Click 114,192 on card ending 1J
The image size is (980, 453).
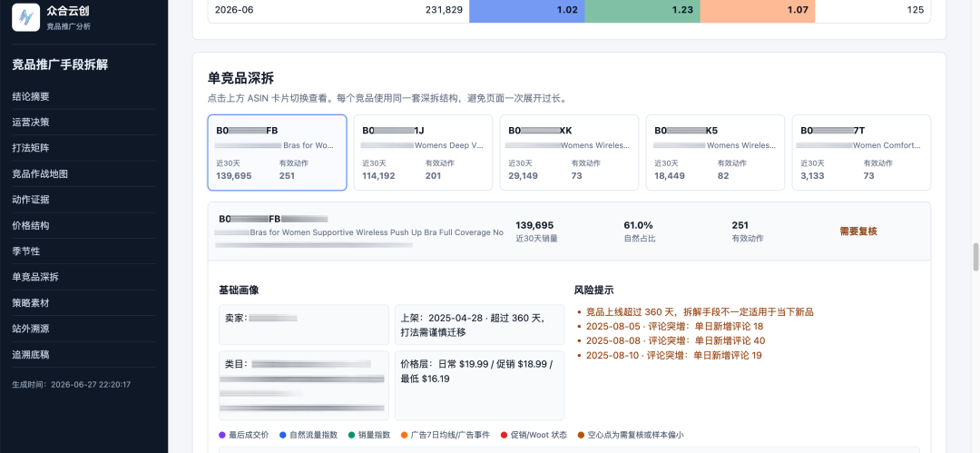378,176
